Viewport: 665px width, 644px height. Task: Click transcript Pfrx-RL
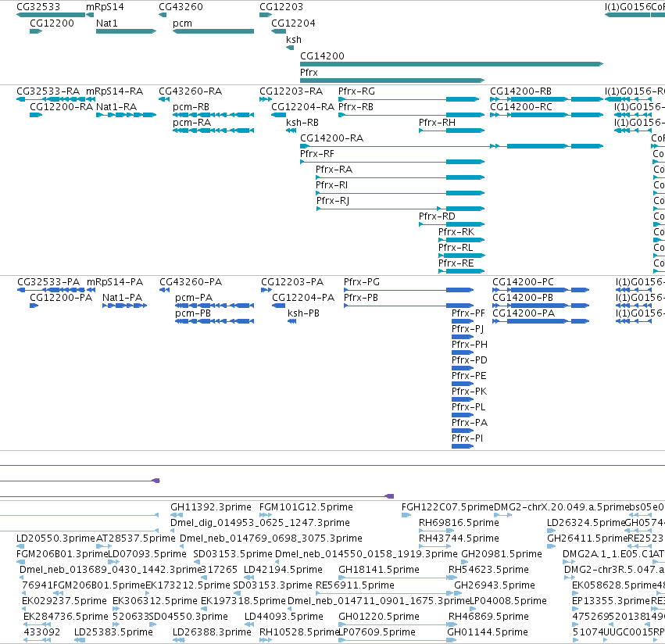[x=462, y=256]
